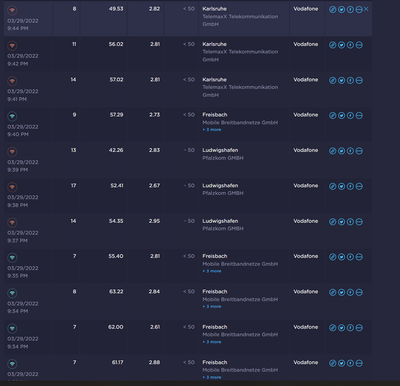Copy link icon for the 63.22 download result

coord(333,292)
